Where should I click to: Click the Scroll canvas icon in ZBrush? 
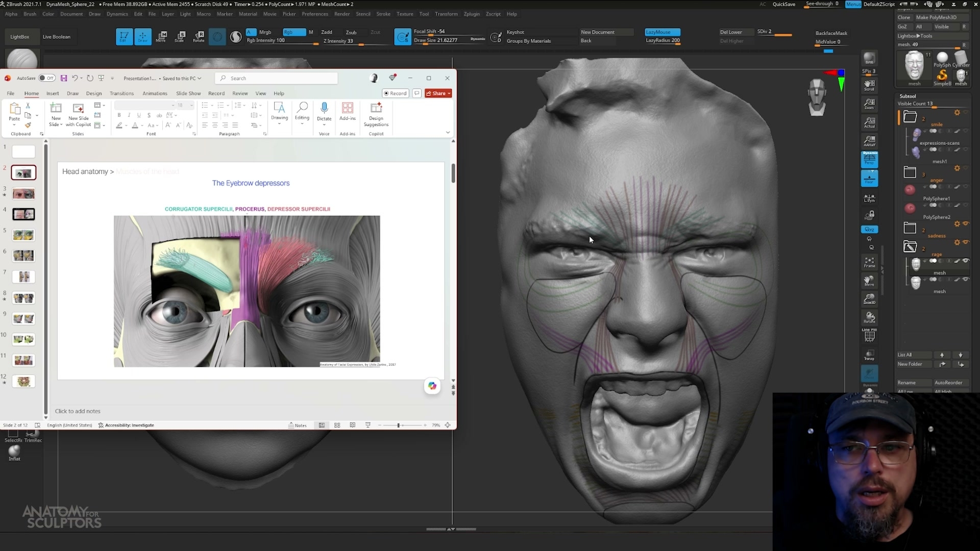[869, 85]
